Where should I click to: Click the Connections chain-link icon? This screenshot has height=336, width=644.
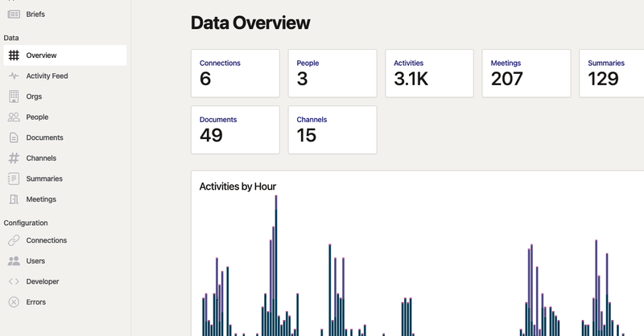(x=14, y=240)
